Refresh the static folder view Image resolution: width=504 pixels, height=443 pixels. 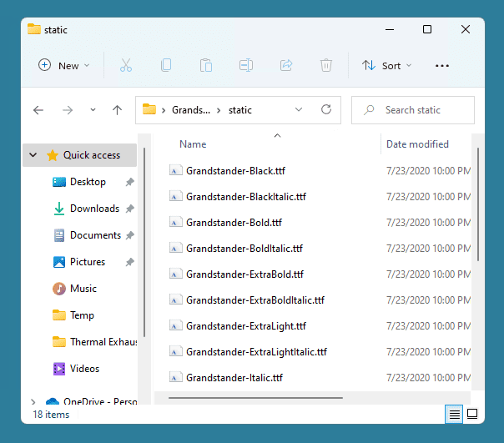326,109
